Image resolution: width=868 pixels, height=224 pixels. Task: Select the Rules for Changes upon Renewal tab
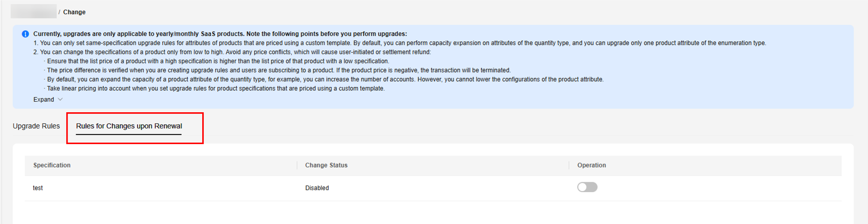tap(129, 126)
